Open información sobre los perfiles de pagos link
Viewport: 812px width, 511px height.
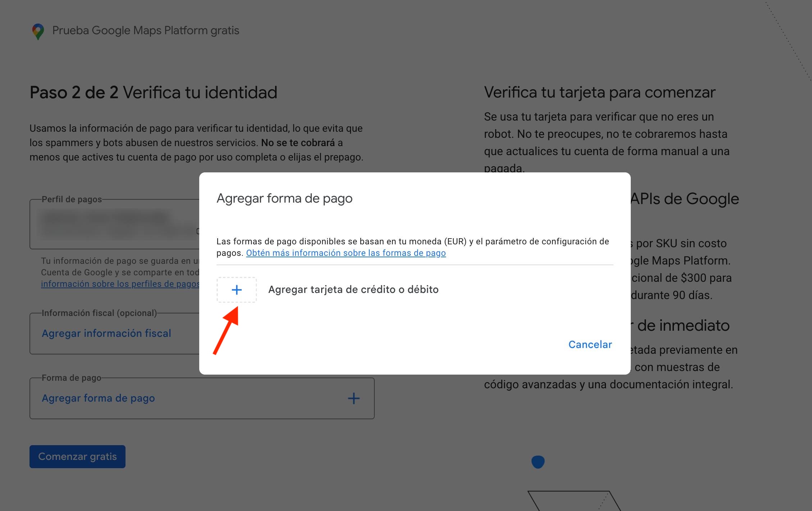(120, 284)
